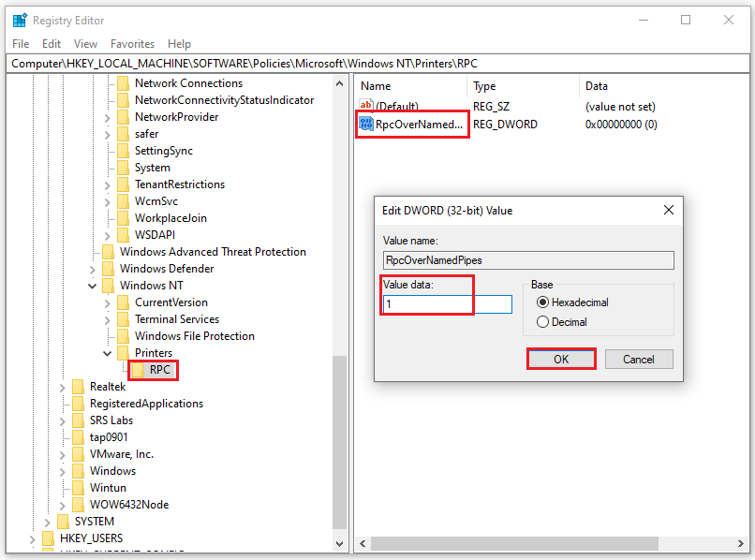Expand the Realtek key

pyautogui.click(x=63, y=388)
